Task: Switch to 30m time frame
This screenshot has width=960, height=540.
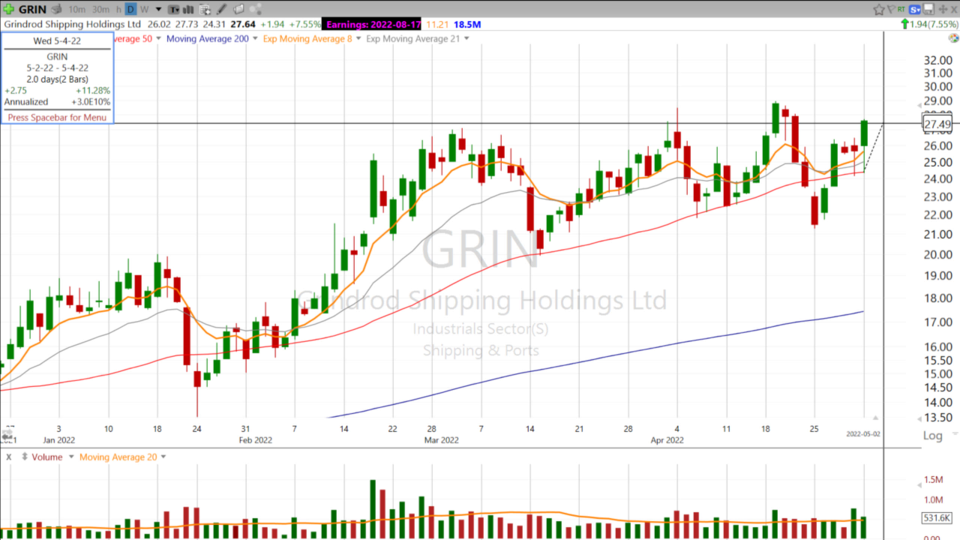Action: [x=101, y=9]
